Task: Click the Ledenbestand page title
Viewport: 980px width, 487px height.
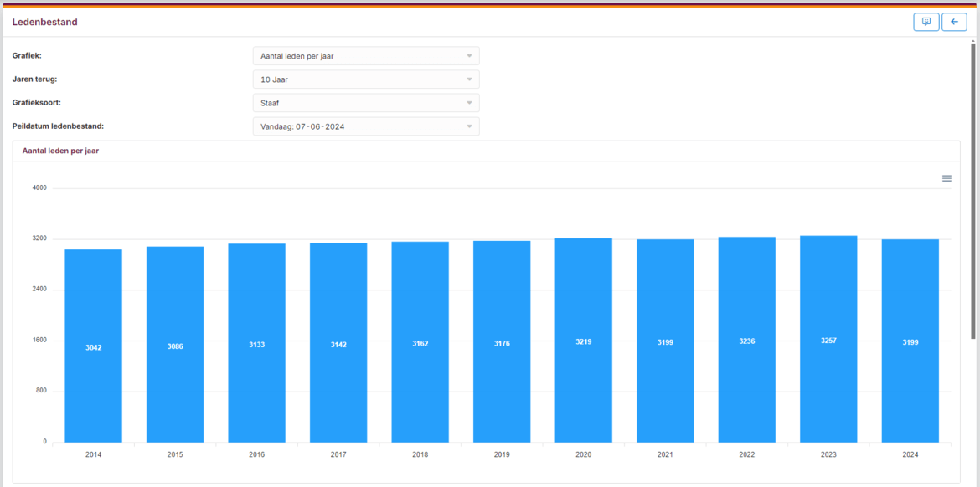Action: point(45,22)
